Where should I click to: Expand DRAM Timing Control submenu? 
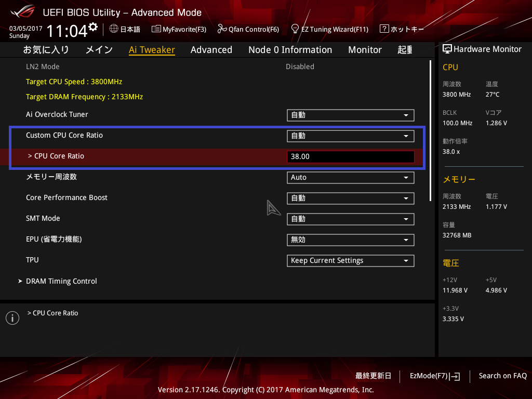click(61, 281)
